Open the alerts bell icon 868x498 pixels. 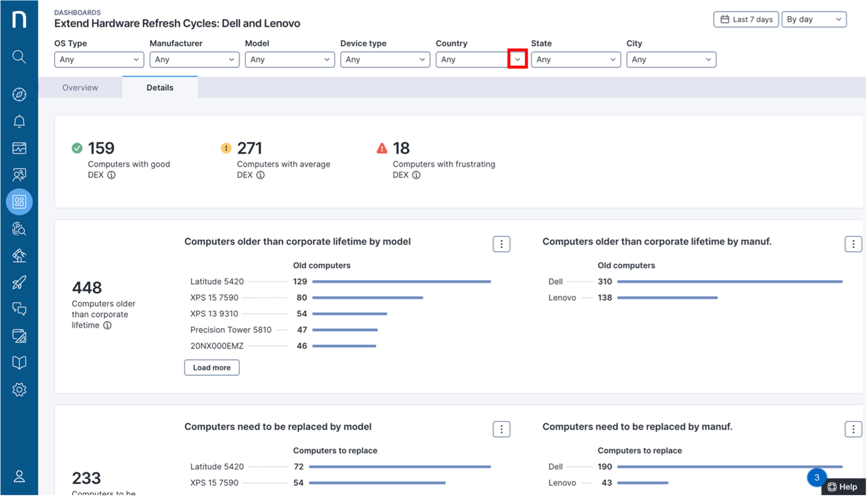pos(19,122)
